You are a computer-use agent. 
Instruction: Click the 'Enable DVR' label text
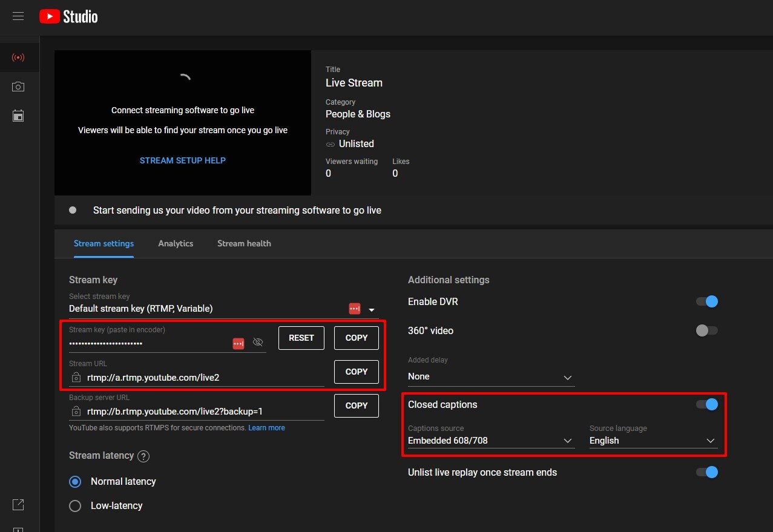click(433, 301)
